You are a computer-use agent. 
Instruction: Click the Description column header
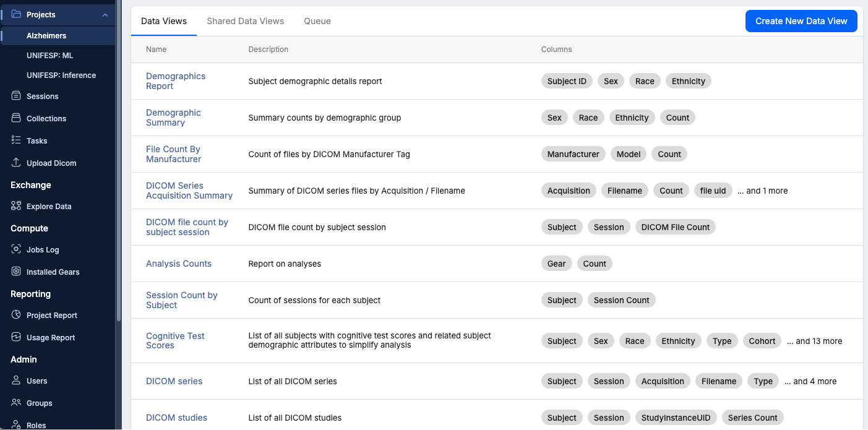(x=269, y=49)
